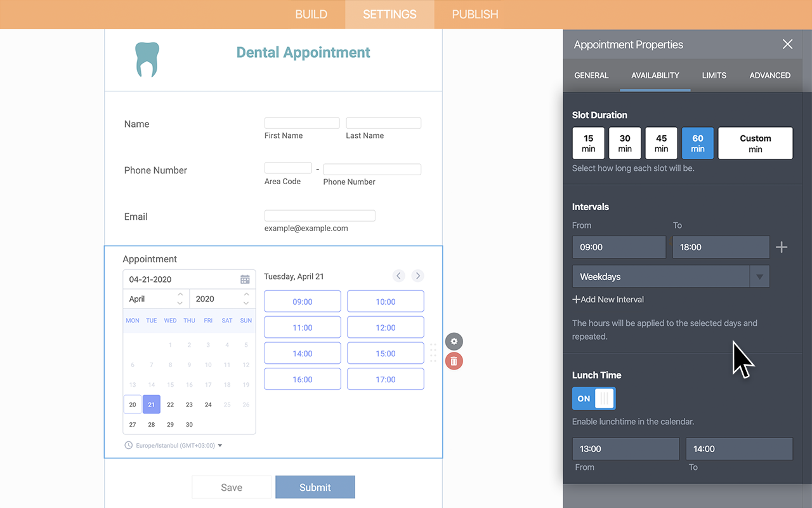812x508 pixels.
Task: Click the Last Name input field
Action: coord(383,123)
